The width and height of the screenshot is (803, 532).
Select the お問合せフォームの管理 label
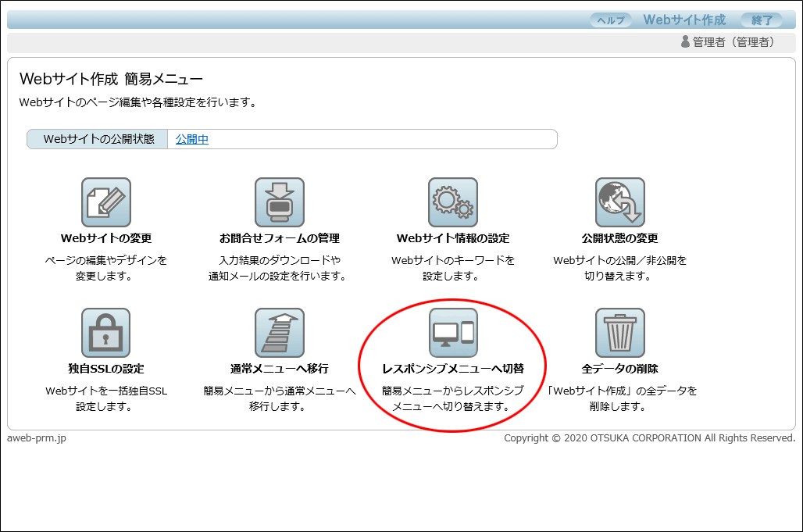pos(280,238)
